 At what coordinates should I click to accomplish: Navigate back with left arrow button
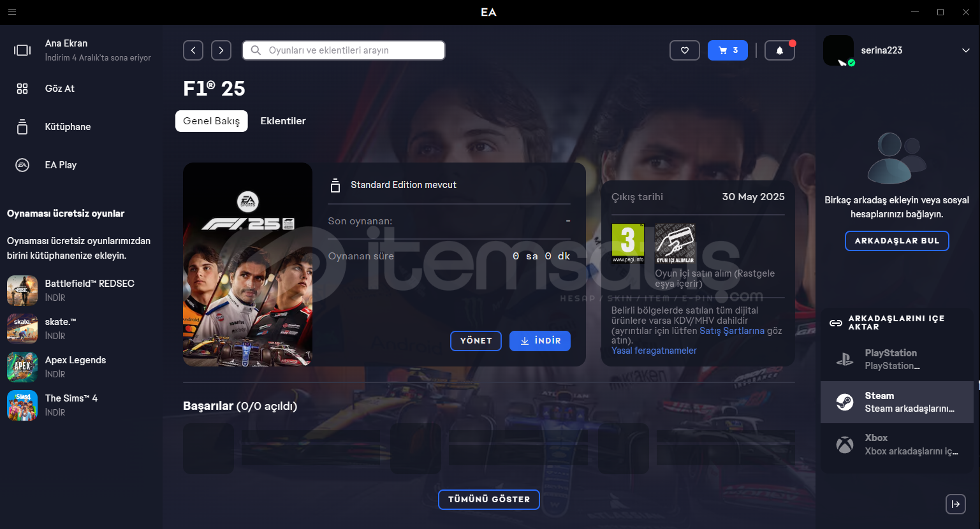click(x=193, y=50)
